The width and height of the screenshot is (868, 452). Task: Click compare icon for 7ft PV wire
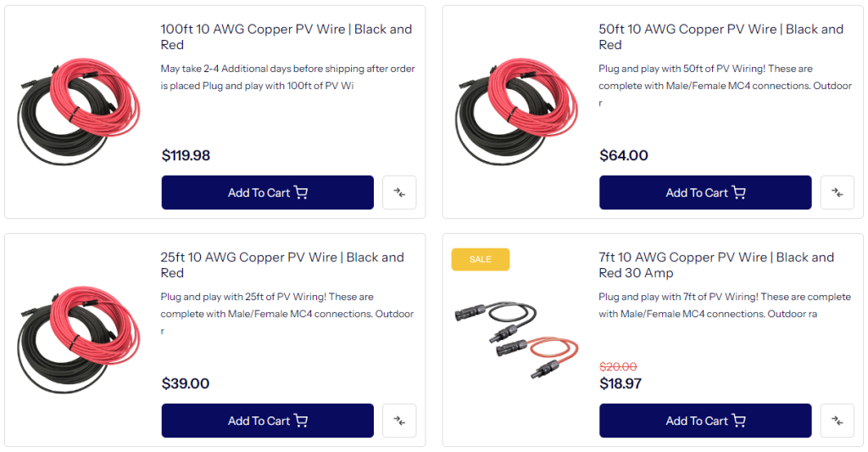(x=837, y=421)
